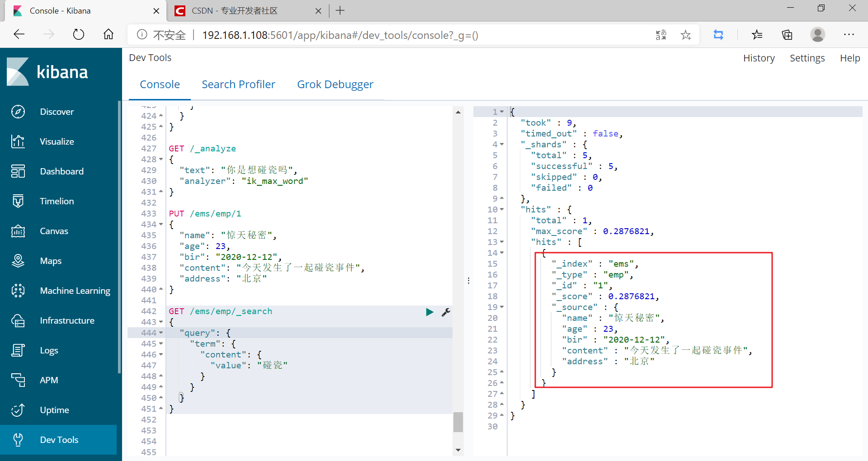Open the History panel link

click(759, 58)
